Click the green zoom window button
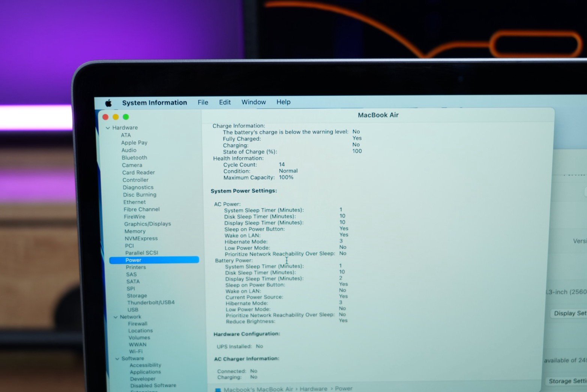This screenshot has width=587, height=392. click(126, 117)
